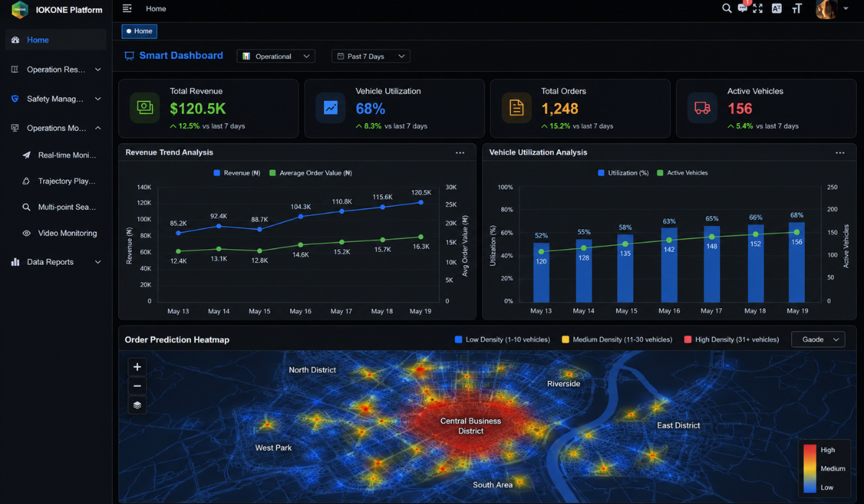Toggle Revenue series in chart legend
This screenshot has height=504, width=864.
[x=237, y=173]
